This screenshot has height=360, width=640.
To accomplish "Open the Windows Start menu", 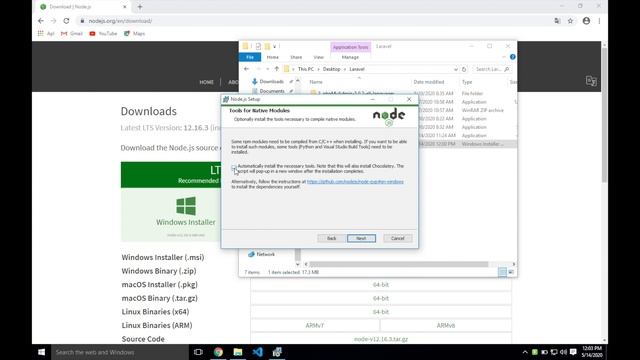I will [x=41, y=352].
